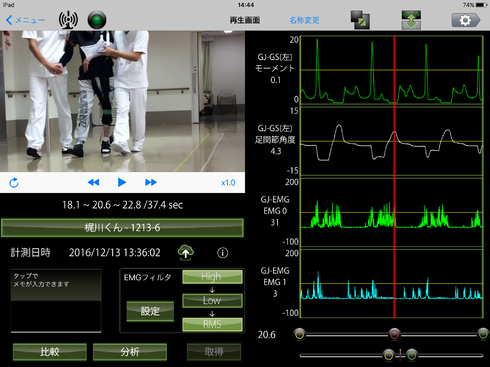Tap the GJ-EMG EMG 1 graph

click(x=392, y=283)
